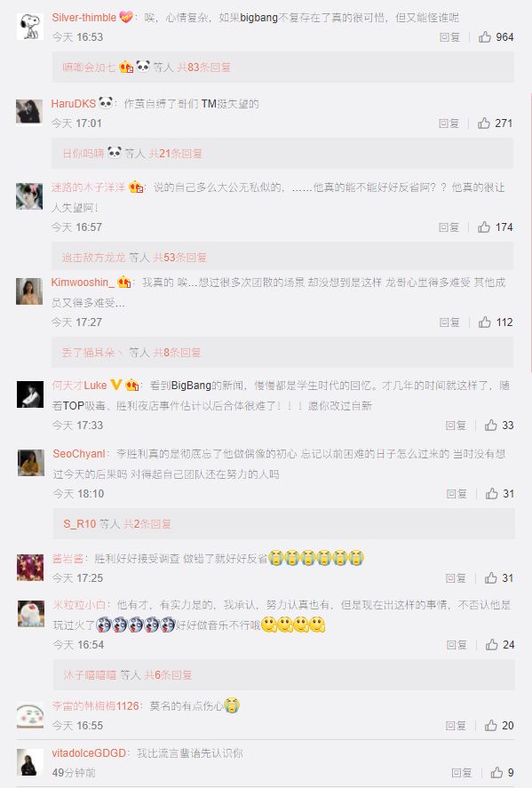Expand the 83 replies under Silver-thimble
This screenshot has height=788, width=532.
point(203,68)
